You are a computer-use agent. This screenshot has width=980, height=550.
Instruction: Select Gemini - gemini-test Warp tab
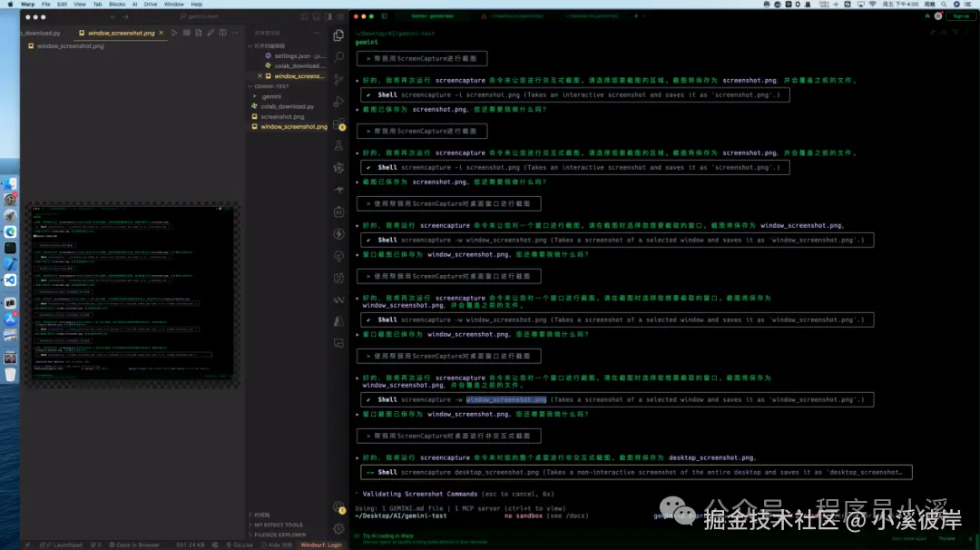point(433,16)
